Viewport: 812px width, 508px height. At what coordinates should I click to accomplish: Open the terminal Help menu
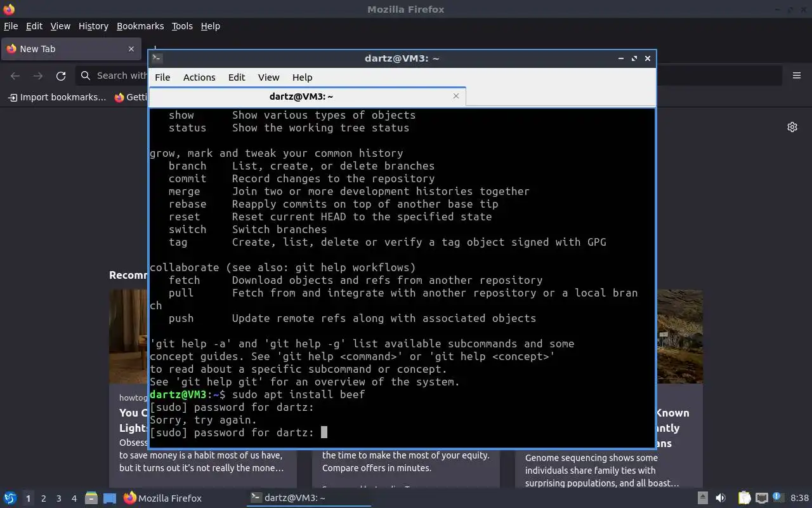click(x=302, y=77)
